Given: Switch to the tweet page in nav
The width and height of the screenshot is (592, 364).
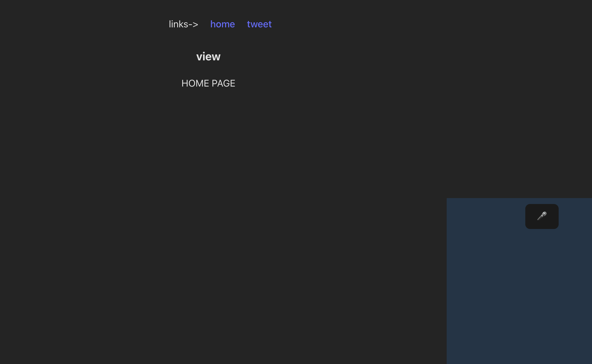Looking at the screenshot, I should point(259,24).
